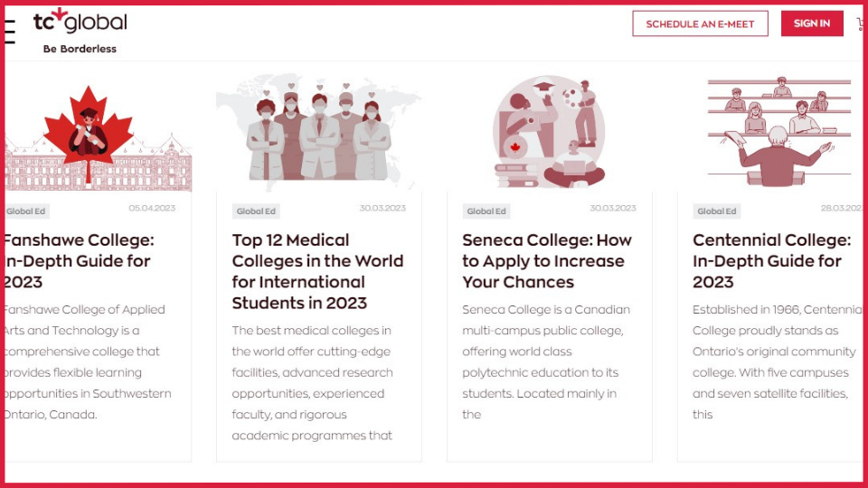Image resolution: width=868 pixels, height=488 pixels.
Task: Open the shopping cart icon
Action: 860,23
